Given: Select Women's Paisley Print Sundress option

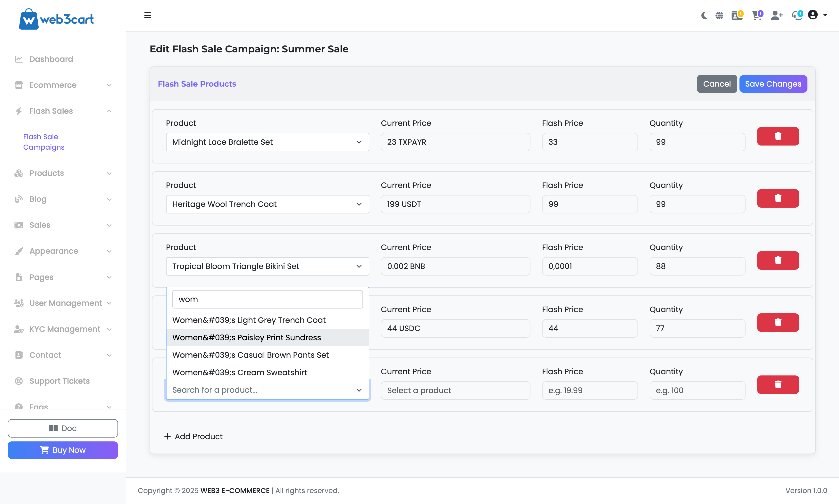Looking at the screenshot, I should pos(247,338).
